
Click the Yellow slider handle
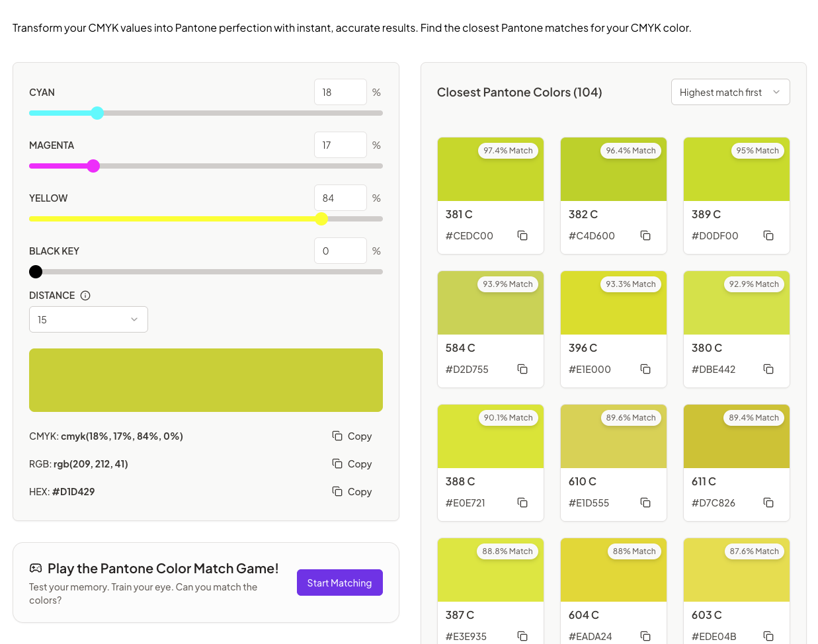click(321, 219)
